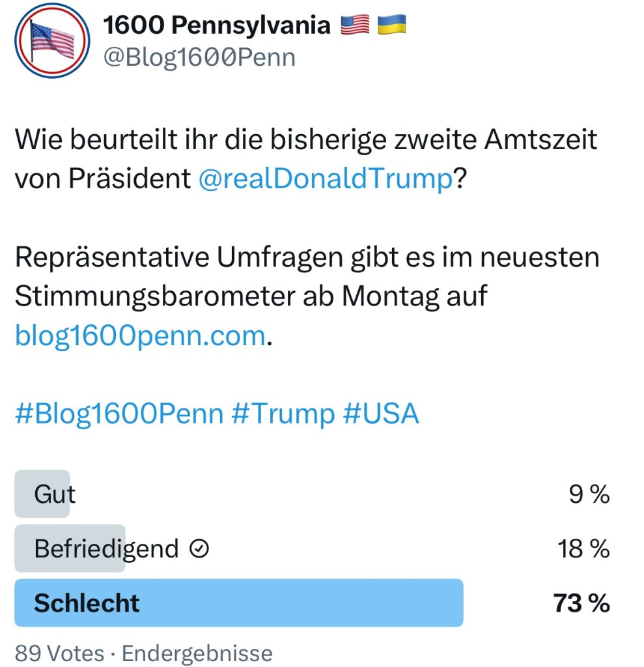Image resolution: width=644 pixels, height=667 pixels.
Task: Click the question text about the zweite Amtszeit
Action: pyautogui.click(x=306, y=141)
